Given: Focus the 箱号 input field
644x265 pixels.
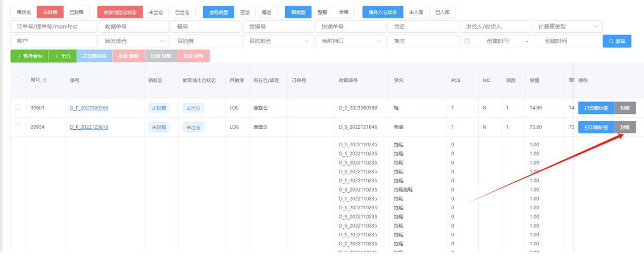Looking at the screenshot, I should 206,27.
